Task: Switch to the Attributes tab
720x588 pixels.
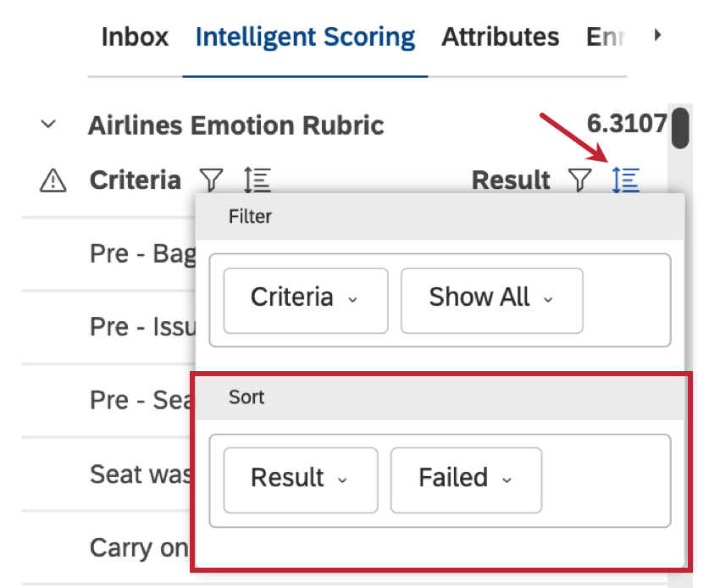Action: click(x=499, y=36)
